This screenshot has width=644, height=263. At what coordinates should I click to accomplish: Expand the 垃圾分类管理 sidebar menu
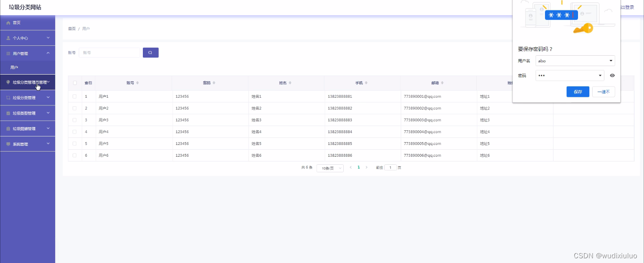[x=27, y=98]
